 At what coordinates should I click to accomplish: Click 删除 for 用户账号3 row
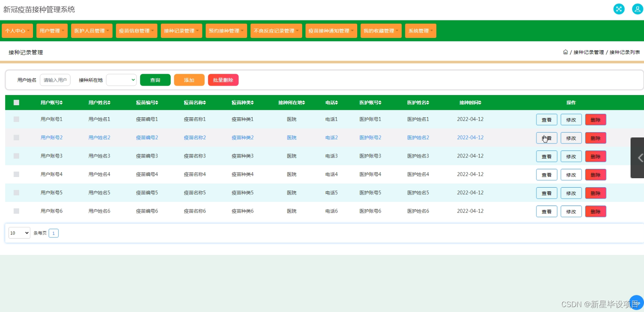pos(596,156)
